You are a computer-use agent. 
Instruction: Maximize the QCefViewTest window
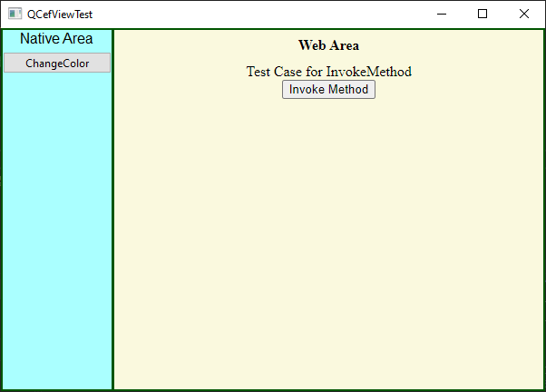[x=483, y=14]
